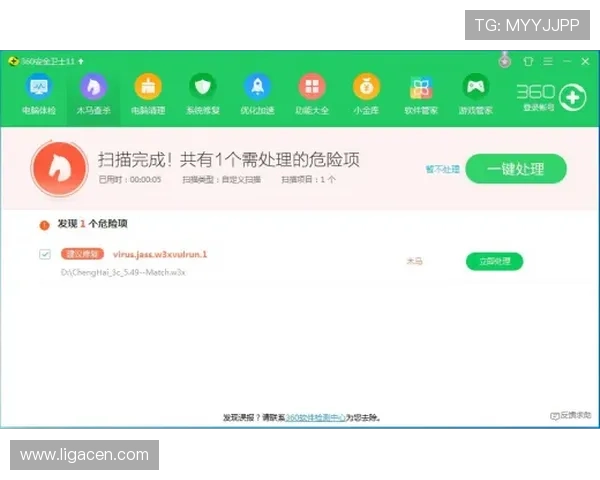Viewport: 600px width, 480px height.
Task: Open 系统修复 shield repair icon
Action: pyautogui.click(x=203, y=87)
